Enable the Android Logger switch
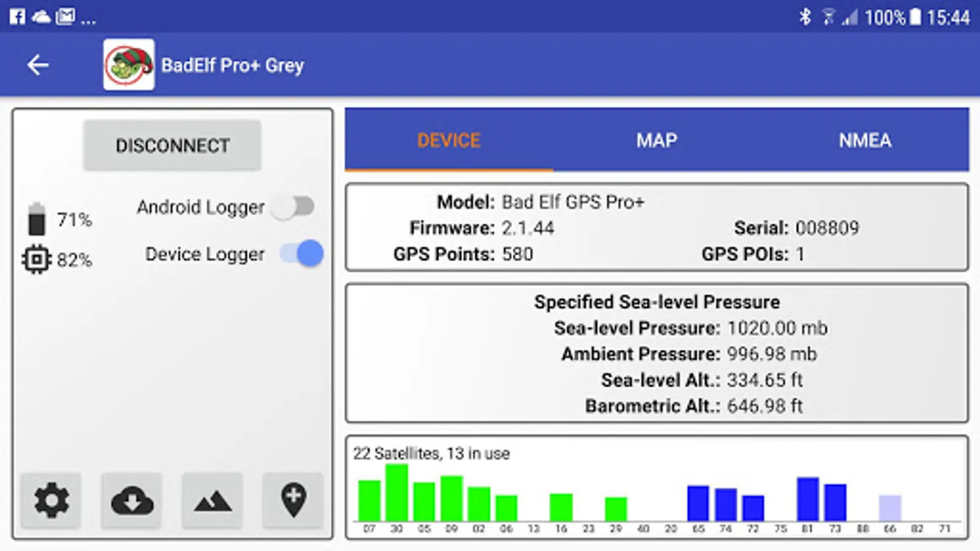980x551 pixels. coord(293,207)
